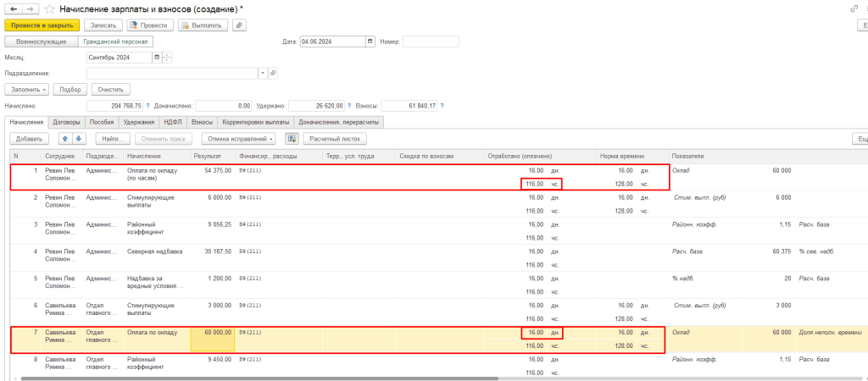868x381 pixels.
Task: Click question mark hint next to Начислено
Action: [147, 106]
